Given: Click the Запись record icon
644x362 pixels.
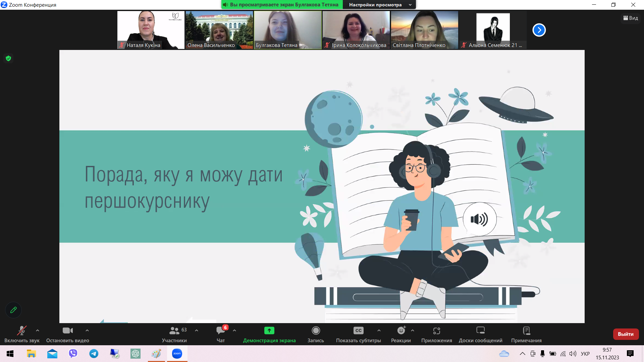Looking at the screenshot, I should click(x=316, y=331).
